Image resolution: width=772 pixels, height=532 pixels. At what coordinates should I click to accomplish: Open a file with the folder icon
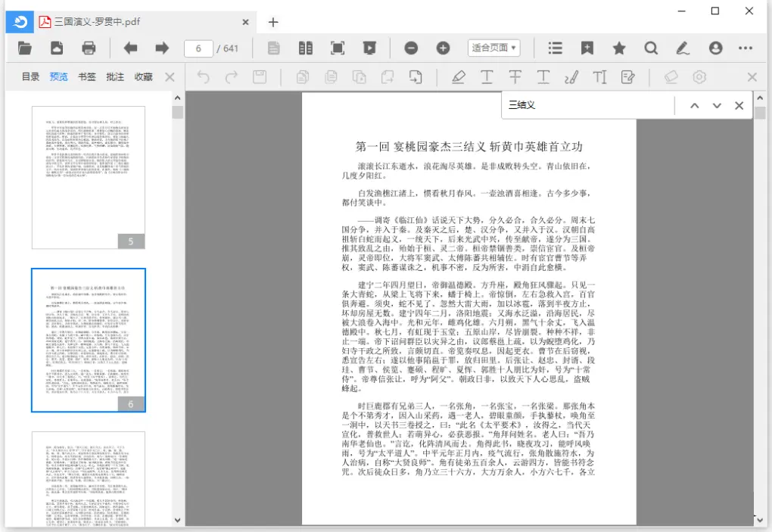pyautogui.click(x=25, y=48)
